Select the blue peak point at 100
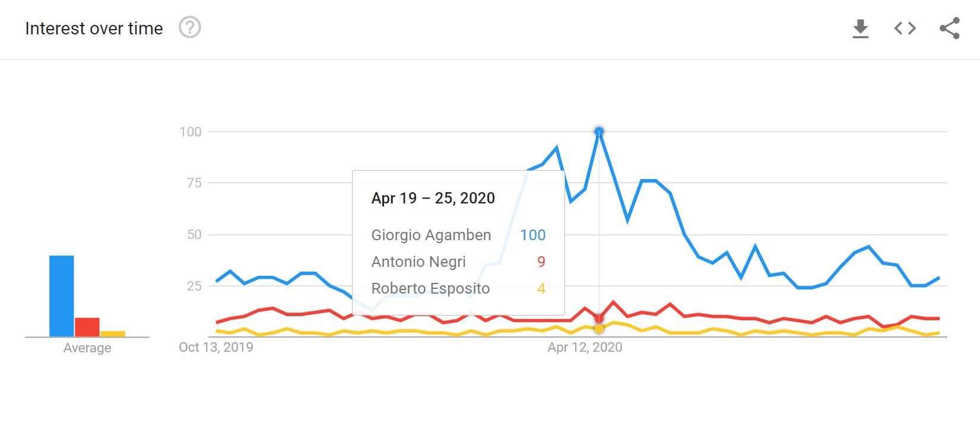 click(599, 132)
